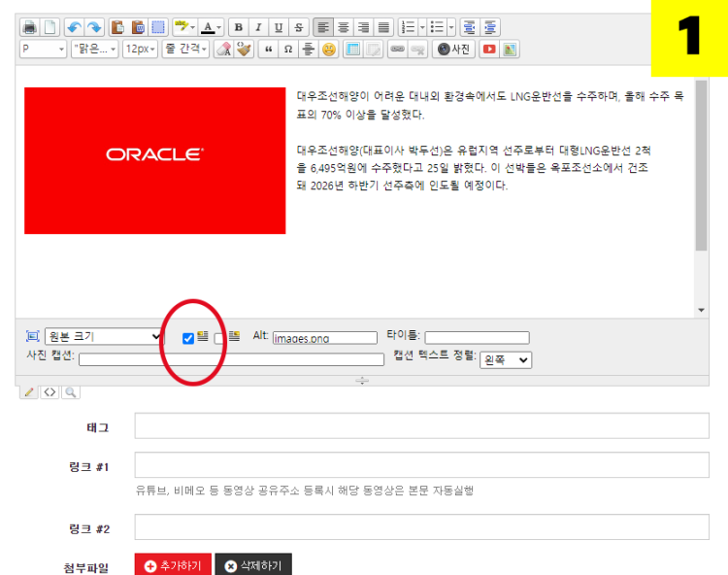This screenshot has height=575, width=728.
Task: Click the 추가하기 attachment button
Action: pyautogui.click(x=173, y=565)
